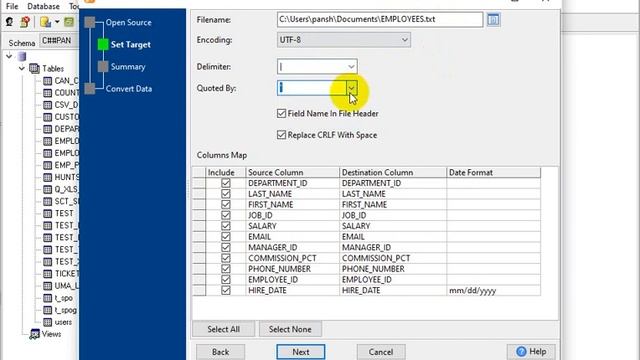
Task: Click the table icon next to TICKE
Action: click(x=47, y=273)
